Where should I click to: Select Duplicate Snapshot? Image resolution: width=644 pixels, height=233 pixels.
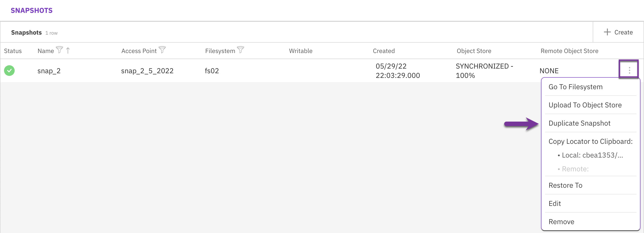point(579,123)
